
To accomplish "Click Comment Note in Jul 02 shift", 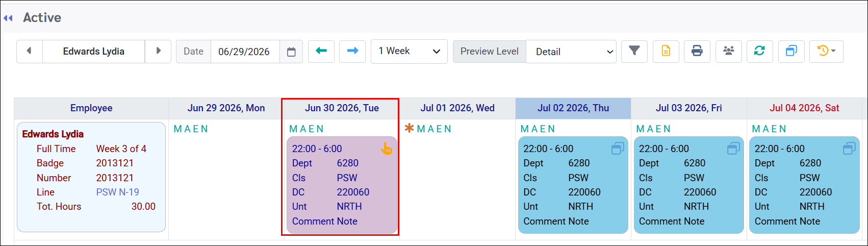I will click(x=556, y=222).
